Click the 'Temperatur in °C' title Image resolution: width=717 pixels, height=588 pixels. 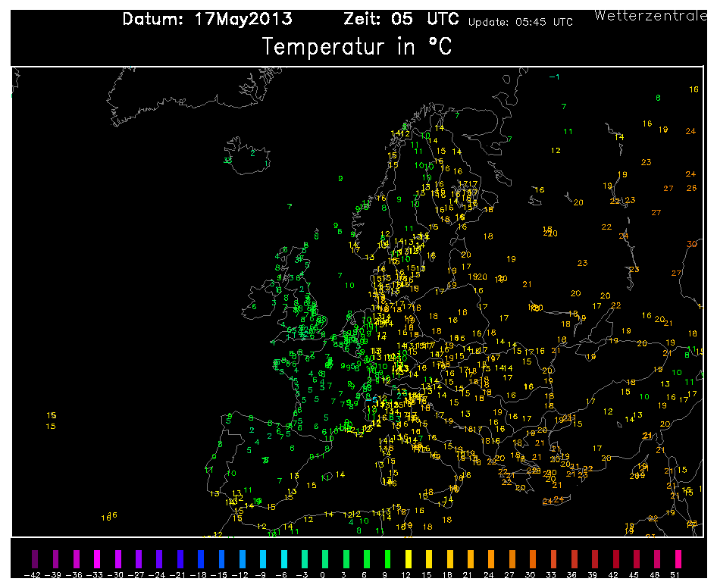pyautogui.click(x=357, y=47)
